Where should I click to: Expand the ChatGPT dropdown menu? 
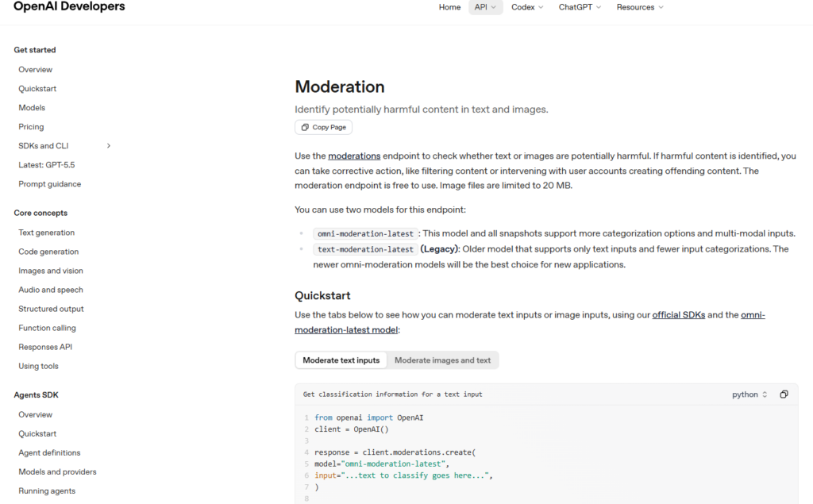click(x=580, y=7)
